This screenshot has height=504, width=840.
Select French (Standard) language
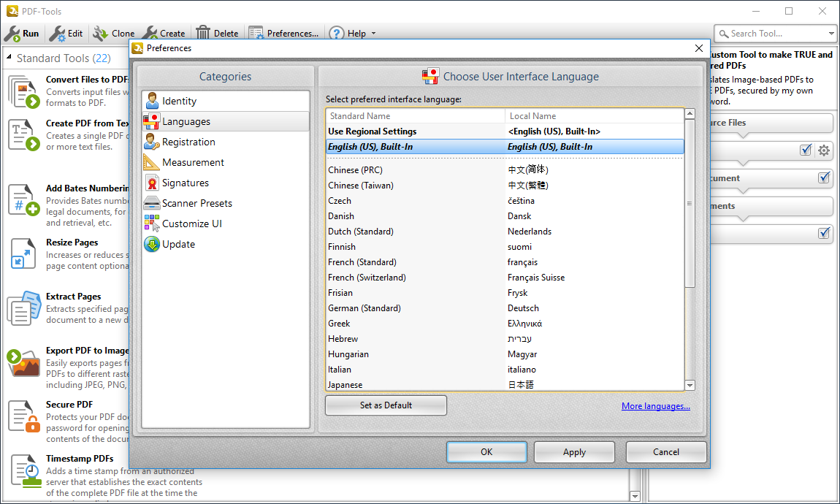tap(505, 262)
